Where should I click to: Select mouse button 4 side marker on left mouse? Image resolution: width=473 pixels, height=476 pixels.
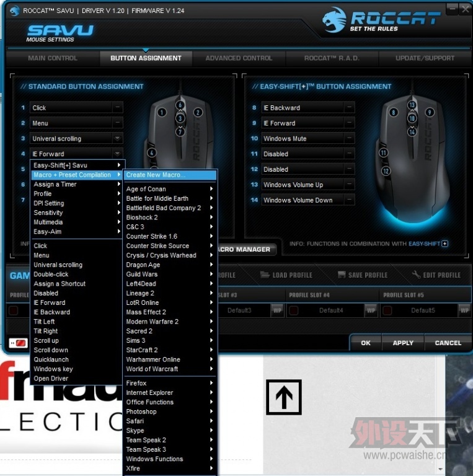[151, 152]
